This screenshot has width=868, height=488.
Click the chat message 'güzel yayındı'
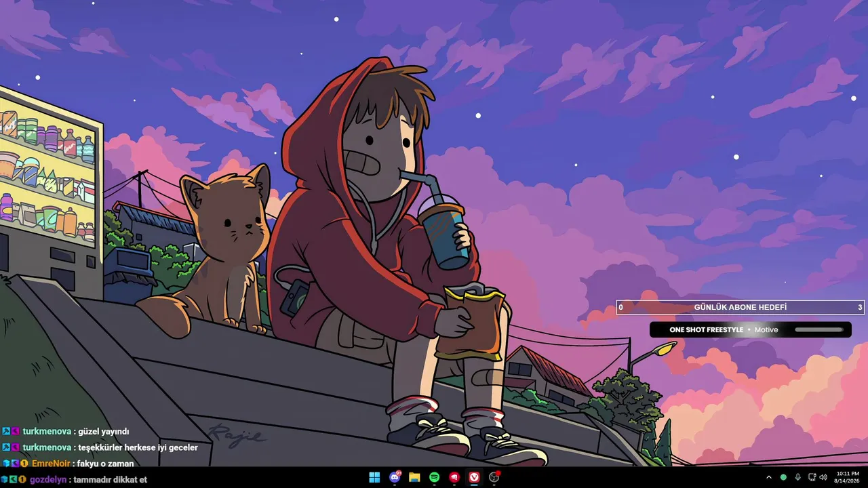click(x=104, y=431)
